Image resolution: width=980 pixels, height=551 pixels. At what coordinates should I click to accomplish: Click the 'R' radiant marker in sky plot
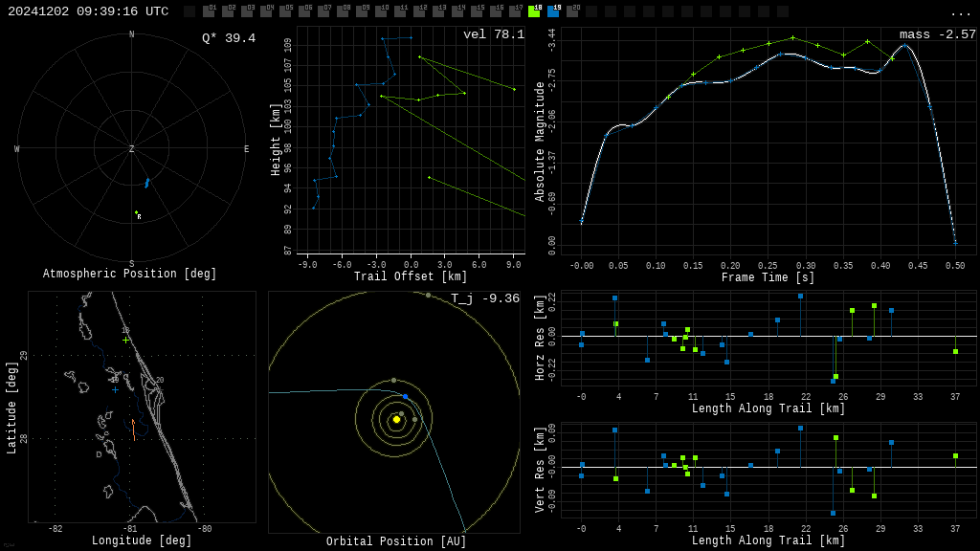coord(139,217)
